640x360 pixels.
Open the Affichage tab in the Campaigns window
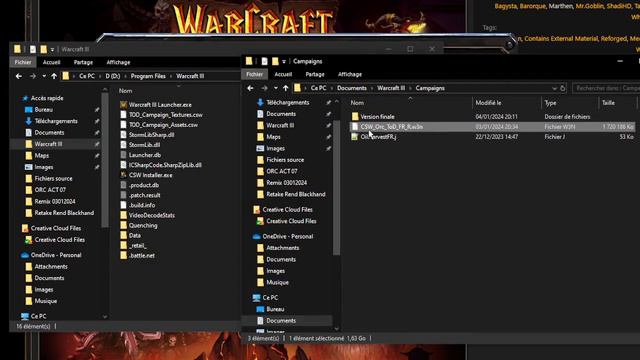click(350, 74)
